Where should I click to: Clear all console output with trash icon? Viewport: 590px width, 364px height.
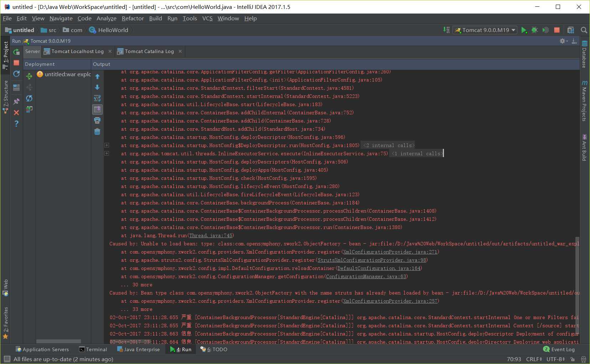coord(97,131)
